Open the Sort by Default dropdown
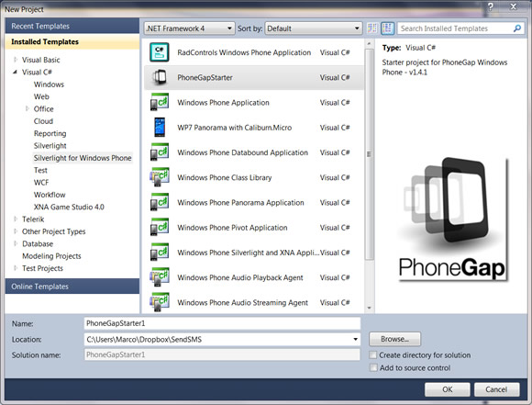 [x=313, y=28]
